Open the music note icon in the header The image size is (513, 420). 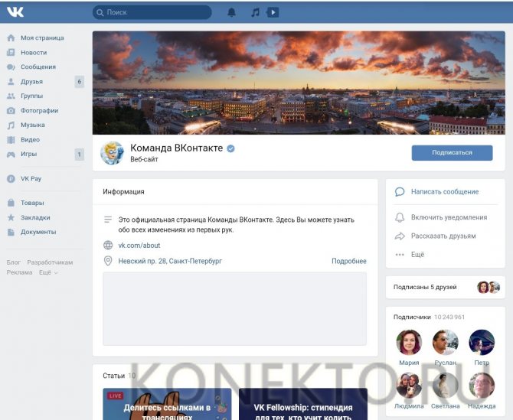coord(255,12)
